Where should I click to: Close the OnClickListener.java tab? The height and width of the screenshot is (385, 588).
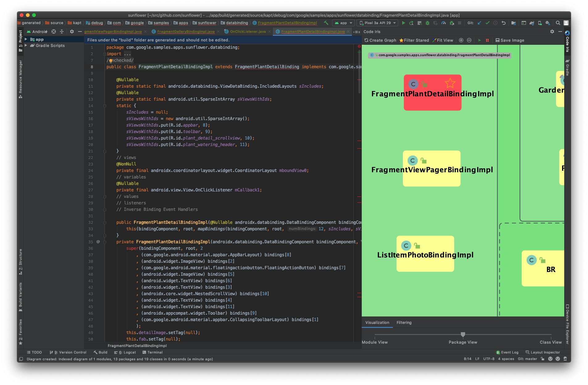[x=269, y=31]
